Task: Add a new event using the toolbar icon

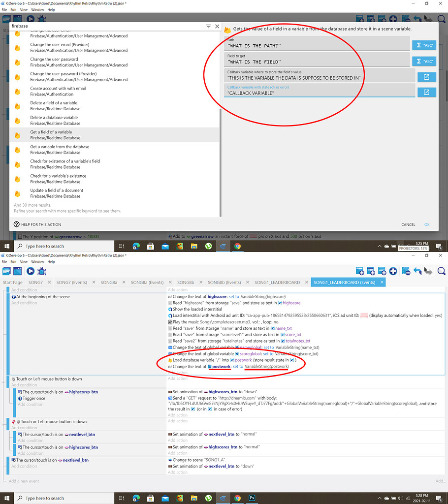Action: (359, 271)
